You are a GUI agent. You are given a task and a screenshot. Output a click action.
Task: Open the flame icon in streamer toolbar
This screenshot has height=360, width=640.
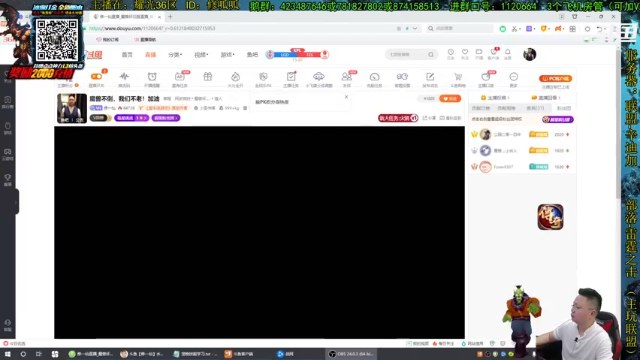[236, 76]
